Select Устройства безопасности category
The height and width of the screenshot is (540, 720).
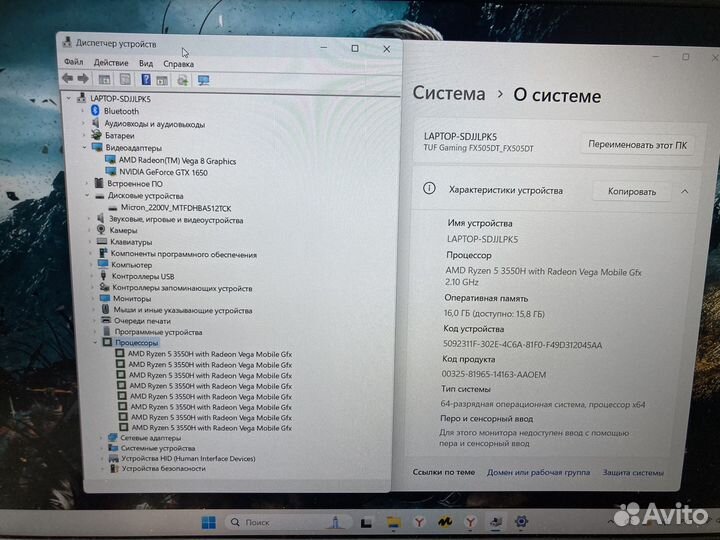(x=163, y=469)
